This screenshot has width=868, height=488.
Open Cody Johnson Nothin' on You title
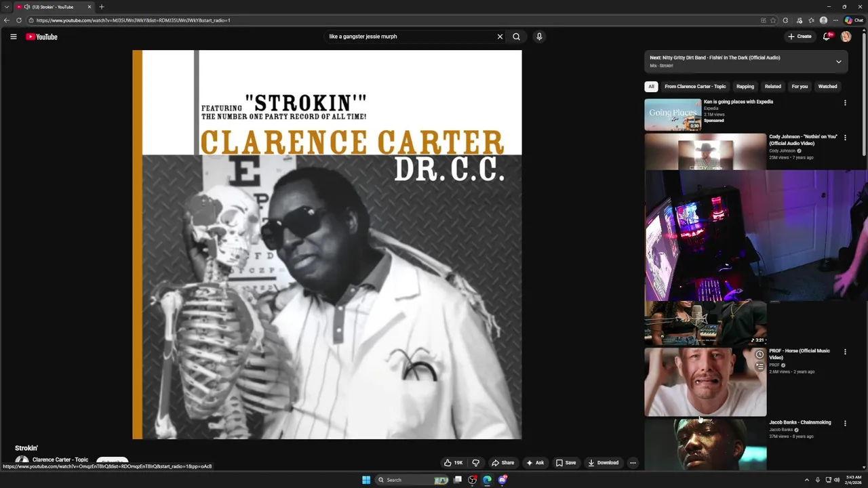(803, 140)
